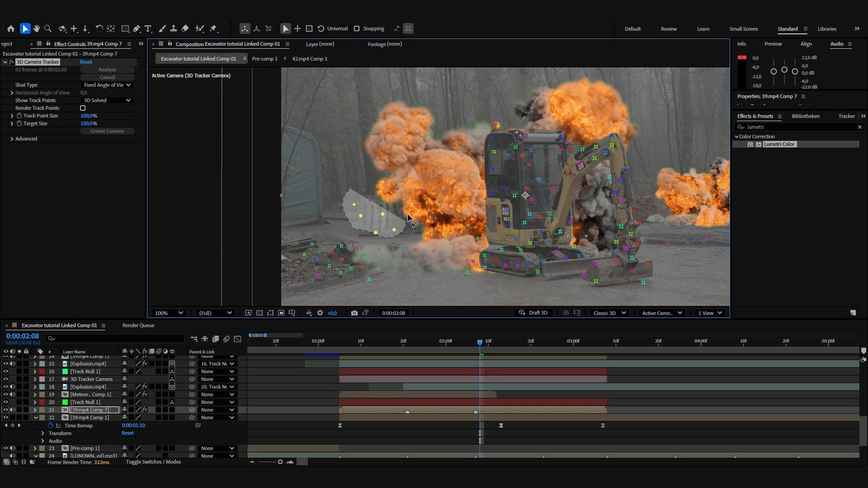Expand Track Point Size property

[x=12, y=116]
